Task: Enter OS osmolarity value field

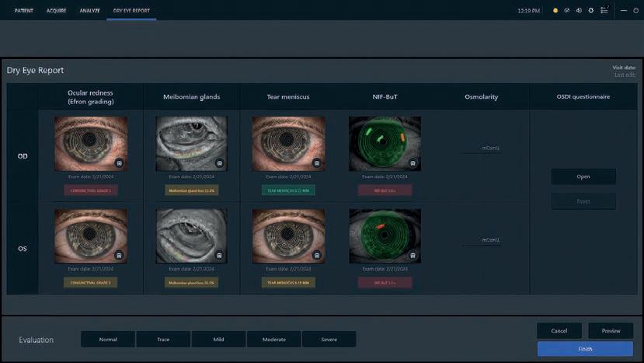Action: tap(481, 239)
